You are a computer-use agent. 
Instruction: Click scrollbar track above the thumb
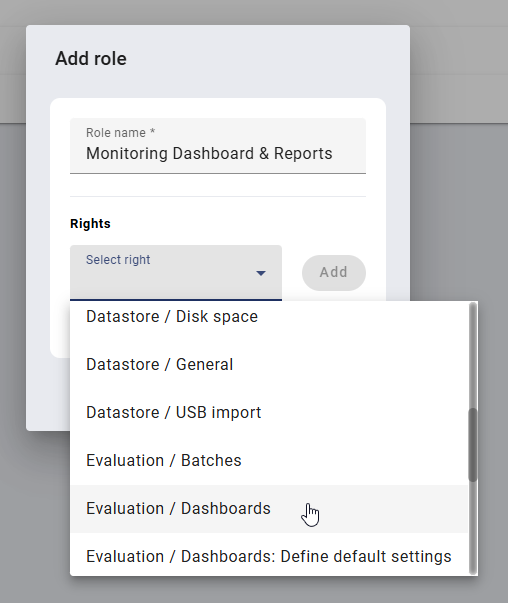pos(473,356)
